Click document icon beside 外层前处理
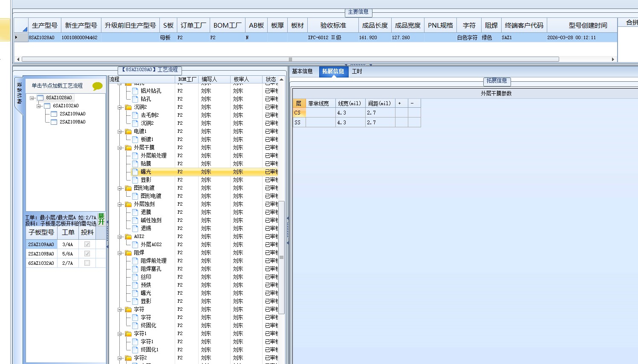 click(x=135, y=155)
